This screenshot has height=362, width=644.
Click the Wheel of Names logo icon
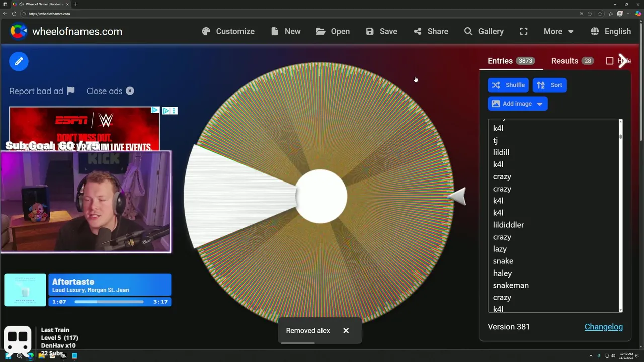(x=19, y=31)
